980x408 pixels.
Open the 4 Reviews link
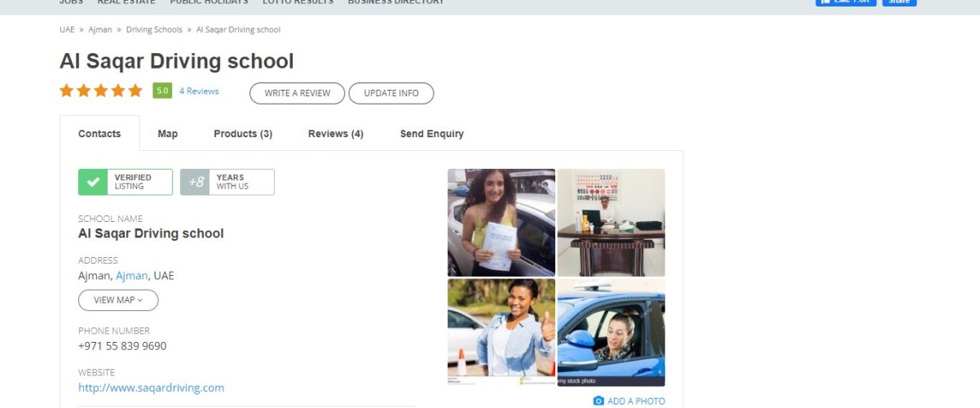(199, 91)
